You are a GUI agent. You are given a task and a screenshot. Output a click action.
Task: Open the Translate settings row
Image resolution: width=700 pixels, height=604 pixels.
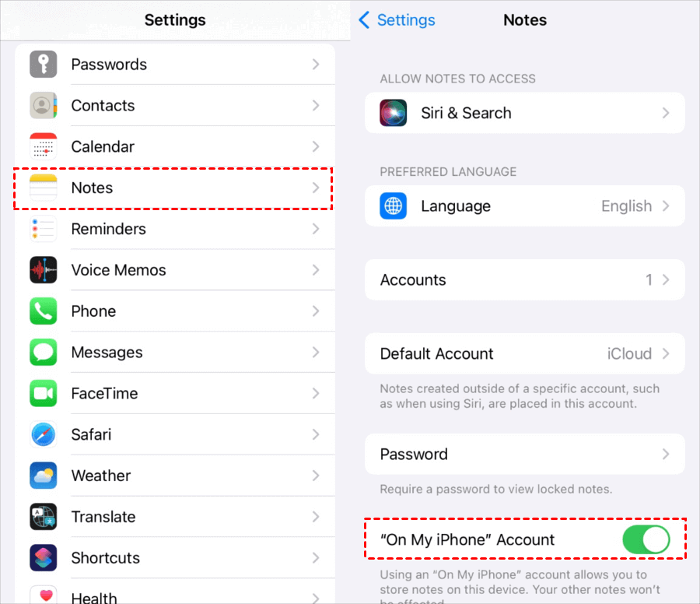(174, 517)
